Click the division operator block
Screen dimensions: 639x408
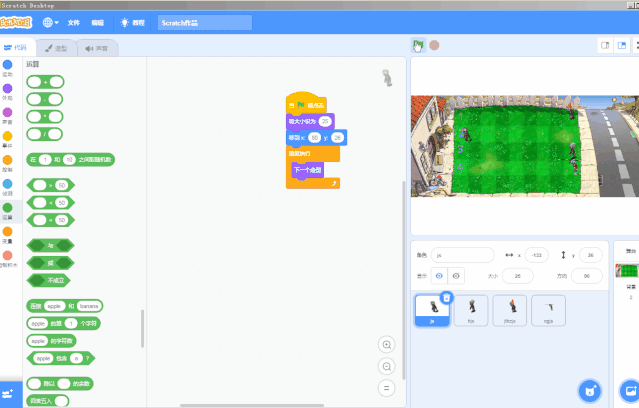click(44, 134)
